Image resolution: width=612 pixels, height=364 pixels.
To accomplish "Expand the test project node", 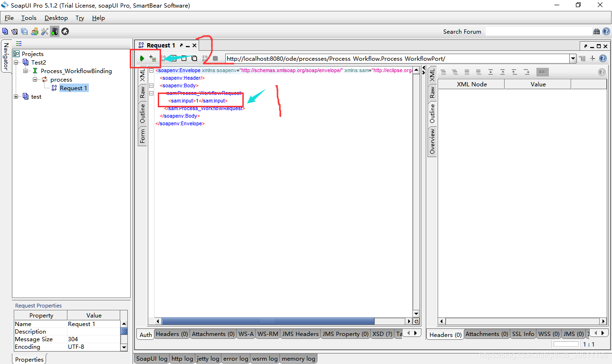I will [16, 96].
